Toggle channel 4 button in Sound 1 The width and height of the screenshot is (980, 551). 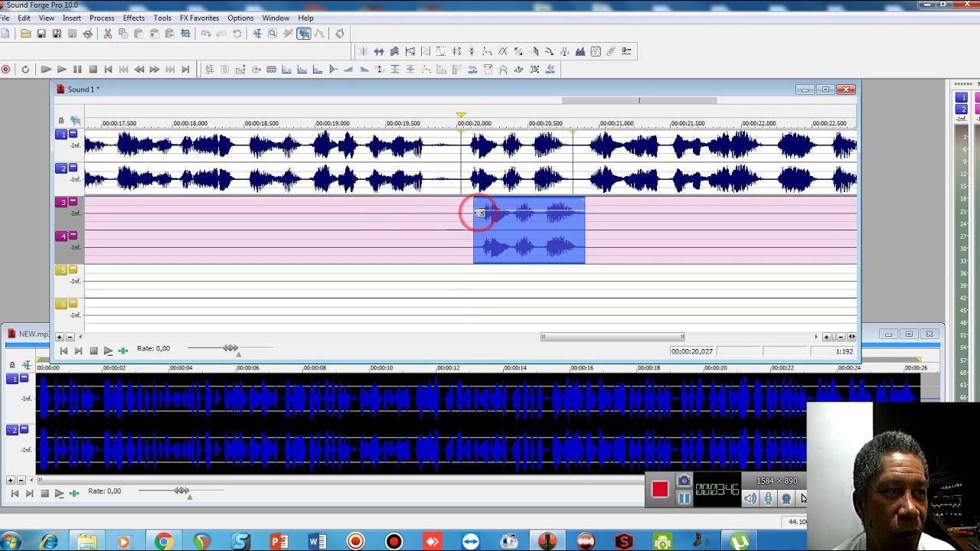[x=61, y=236]
